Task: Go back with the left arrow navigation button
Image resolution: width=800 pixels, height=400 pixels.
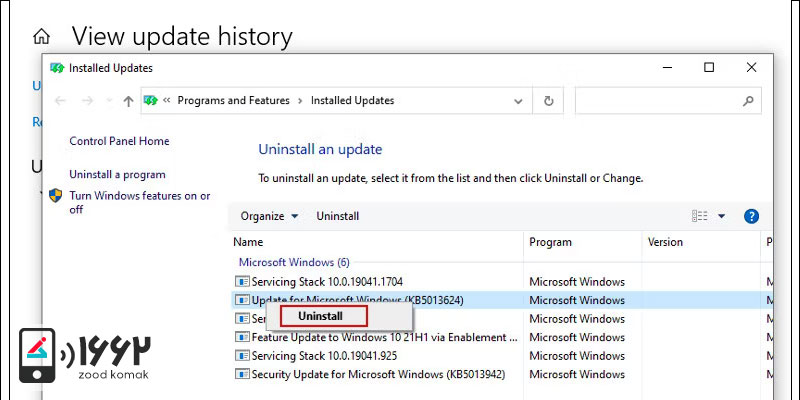Action: (60, 101)
